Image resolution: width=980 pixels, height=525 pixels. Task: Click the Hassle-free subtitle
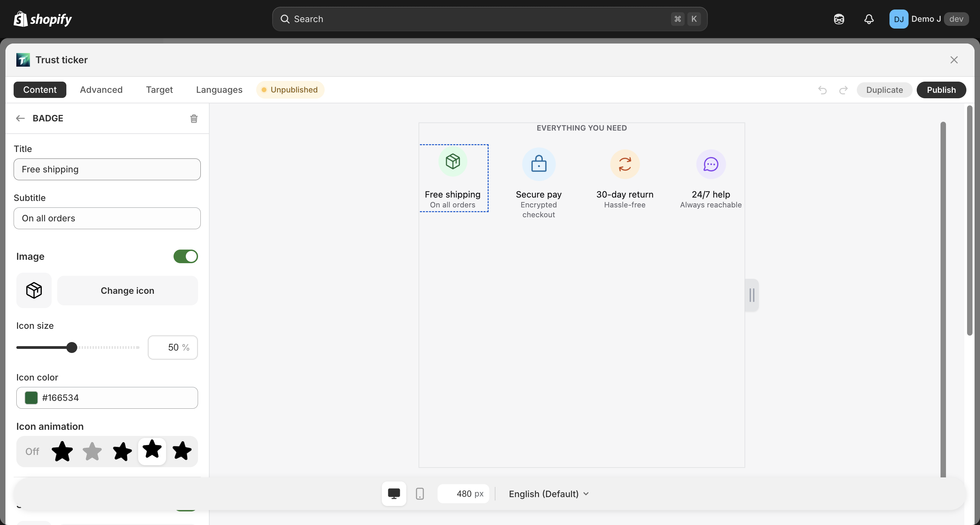(625, 205)
